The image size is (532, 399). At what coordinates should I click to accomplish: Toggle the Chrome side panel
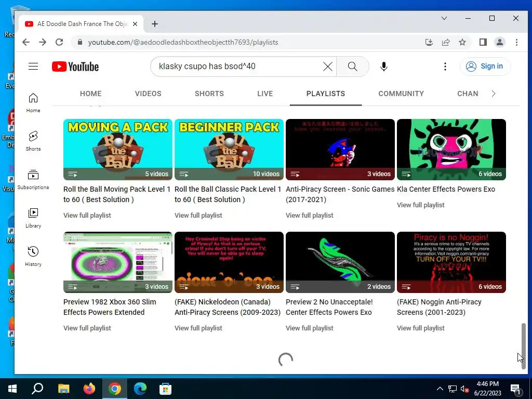pos(483,42)
